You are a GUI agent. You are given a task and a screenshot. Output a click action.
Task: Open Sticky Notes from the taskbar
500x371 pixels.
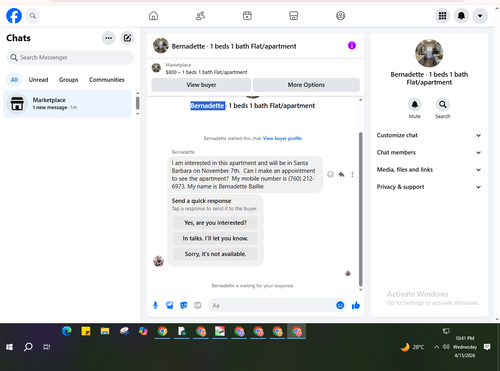pyautogui.click(x=86, y=331)
